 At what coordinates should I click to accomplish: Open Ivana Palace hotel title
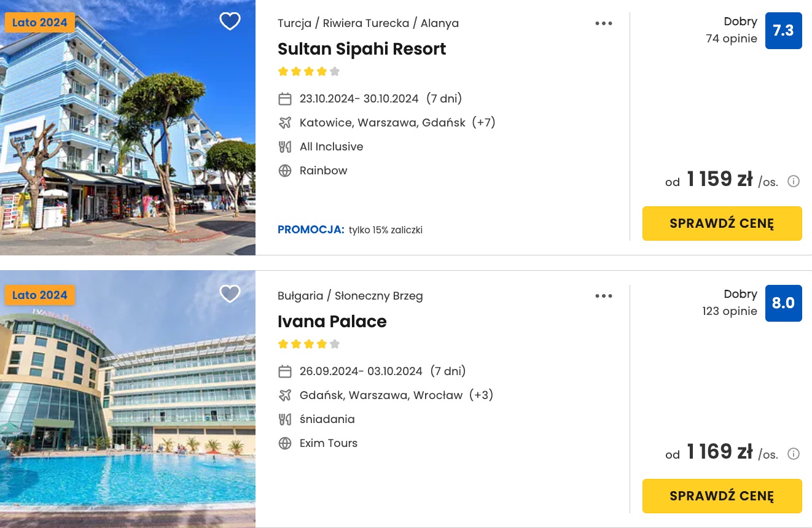pos(332,322)
